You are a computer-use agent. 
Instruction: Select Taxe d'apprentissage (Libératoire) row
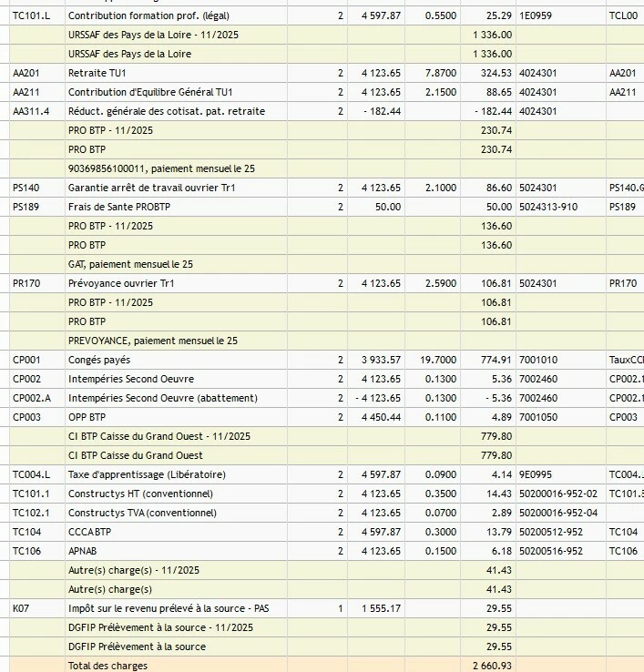pos(147,474)
